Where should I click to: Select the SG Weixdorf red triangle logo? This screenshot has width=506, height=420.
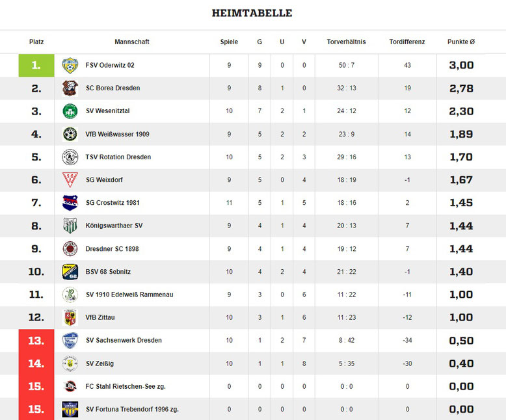[70, 180]
